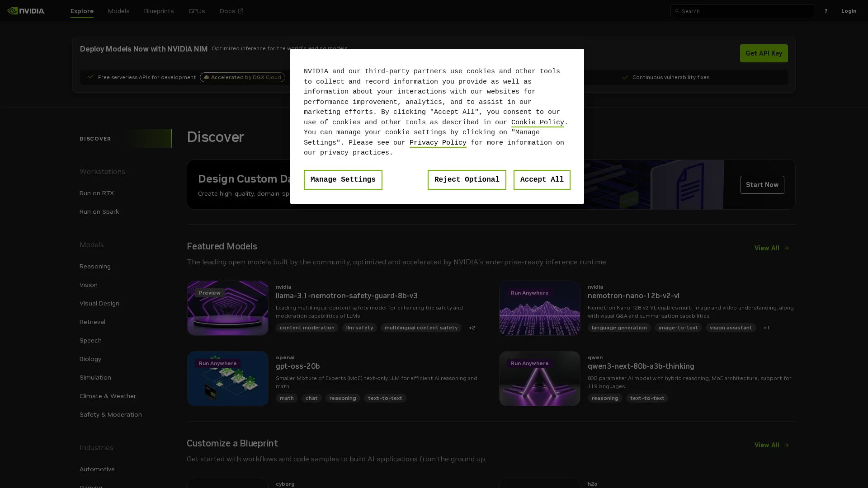
Task: Select Reasoning in the sidebar
Action: 95,266
